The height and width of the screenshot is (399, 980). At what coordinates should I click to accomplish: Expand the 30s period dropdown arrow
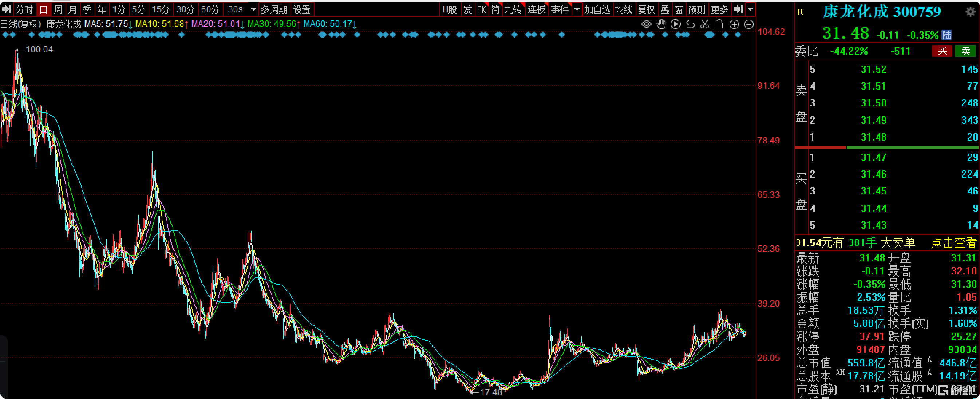[x=253, y=9]
